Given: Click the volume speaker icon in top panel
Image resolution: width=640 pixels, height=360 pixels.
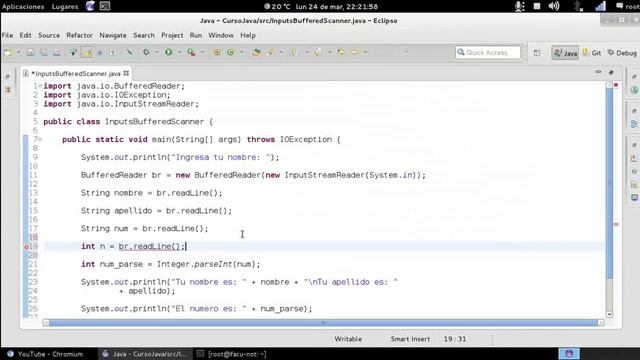Looking at the screenshot, I should (x=554, y=6).
